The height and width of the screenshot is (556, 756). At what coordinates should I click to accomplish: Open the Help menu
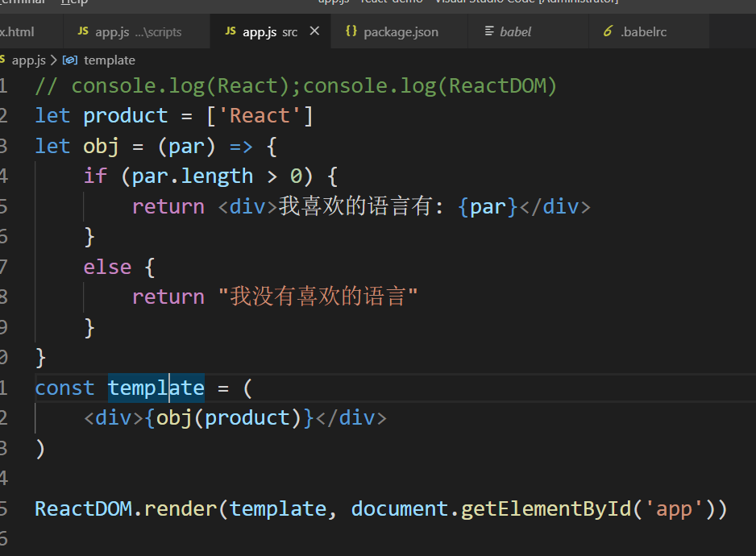tap(75, 2)
